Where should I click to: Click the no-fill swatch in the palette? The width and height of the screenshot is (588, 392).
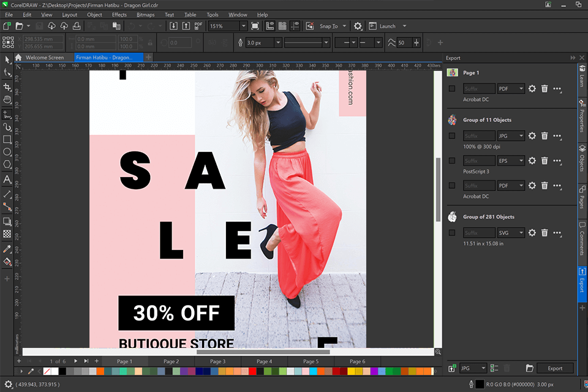47,371
